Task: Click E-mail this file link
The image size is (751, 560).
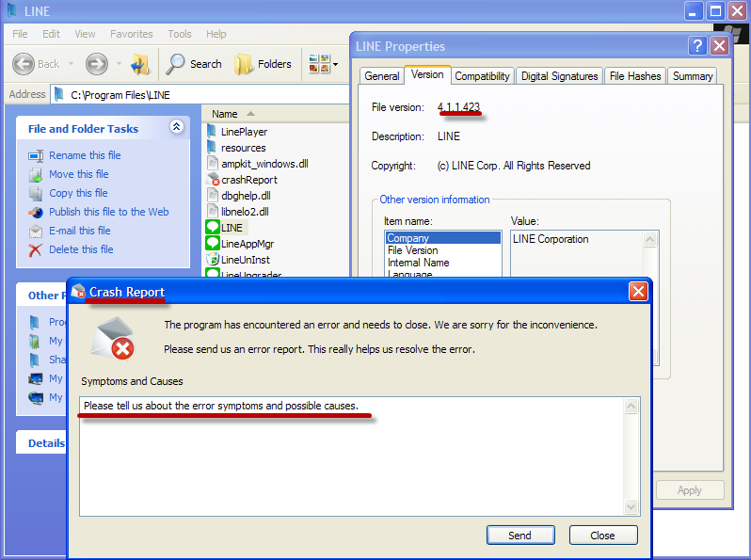Action: coord(79,231)
